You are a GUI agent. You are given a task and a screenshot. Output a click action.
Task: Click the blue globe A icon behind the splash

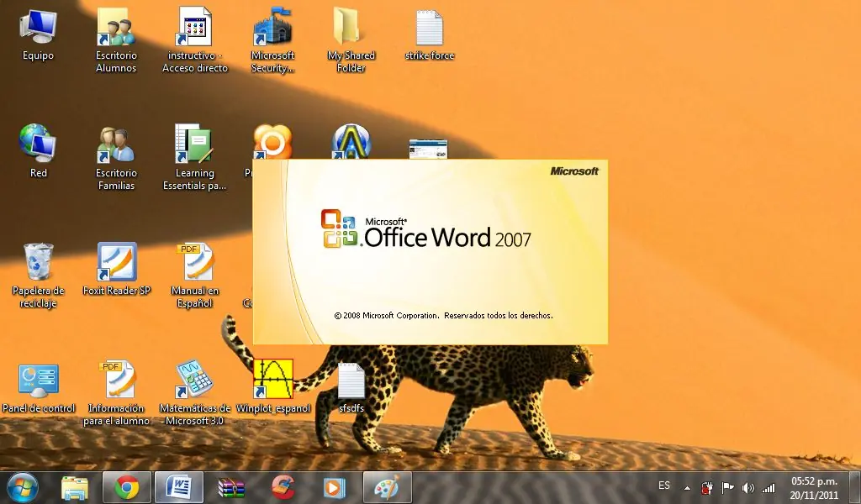(x=351, y=141)
